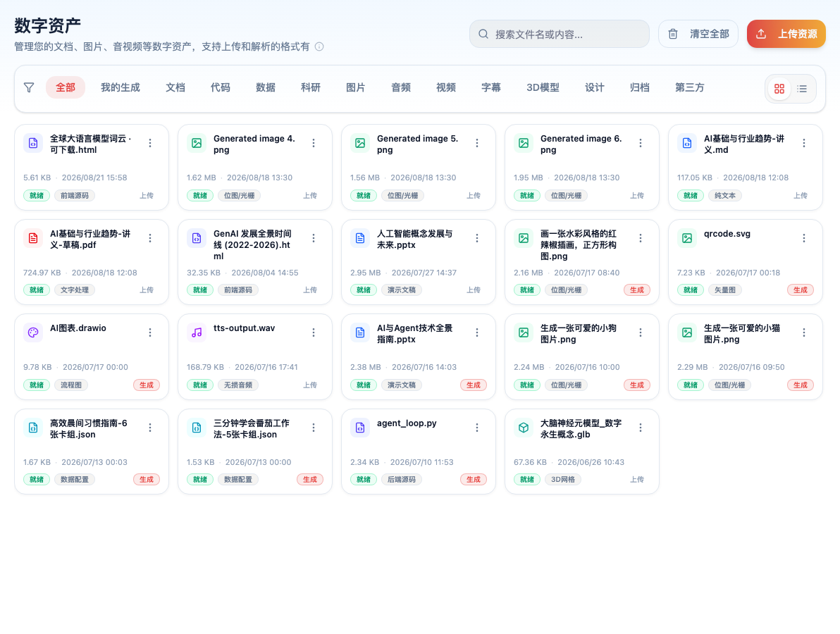Select the 3D模型 tab

[x=543, y=87]
